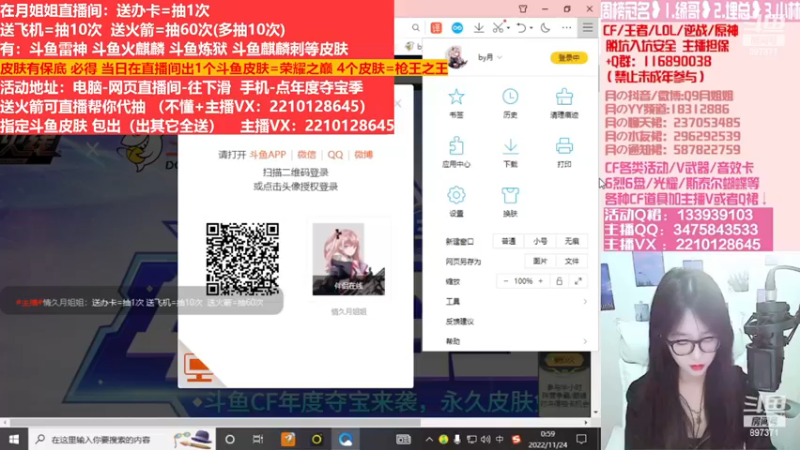Select the 微博 login link

364,155
